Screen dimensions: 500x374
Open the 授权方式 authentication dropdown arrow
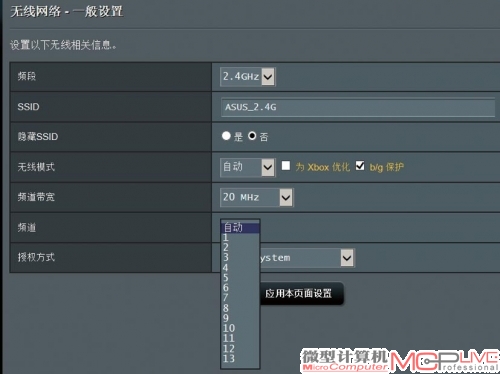[x=347, y=258]
